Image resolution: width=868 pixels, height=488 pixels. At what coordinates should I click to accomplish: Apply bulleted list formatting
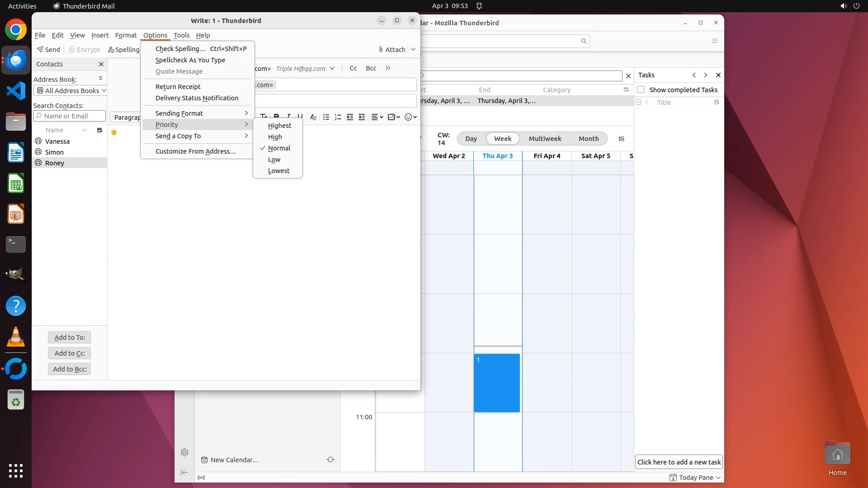pos(326,117)
